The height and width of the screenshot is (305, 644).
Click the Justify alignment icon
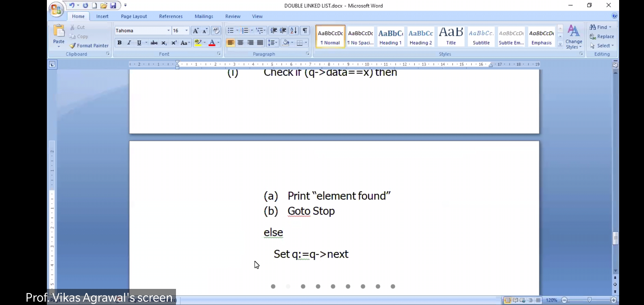coord(260,43)
